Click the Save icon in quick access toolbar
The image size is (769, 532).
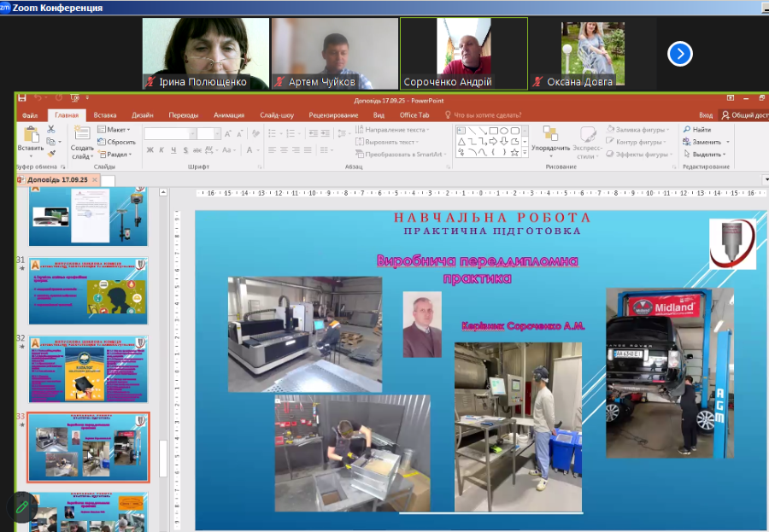(22, 99)
